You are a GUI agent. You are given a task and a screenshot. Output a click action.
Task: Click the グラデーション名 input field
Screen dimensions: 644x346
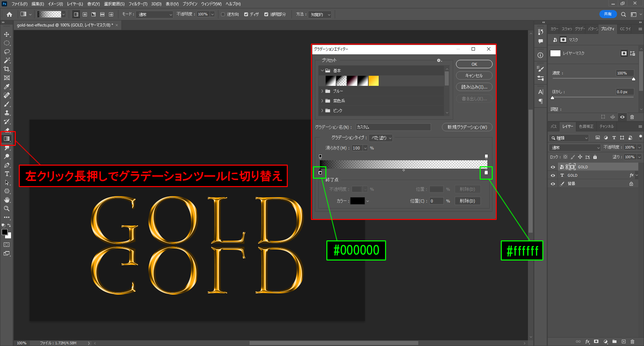393,127
